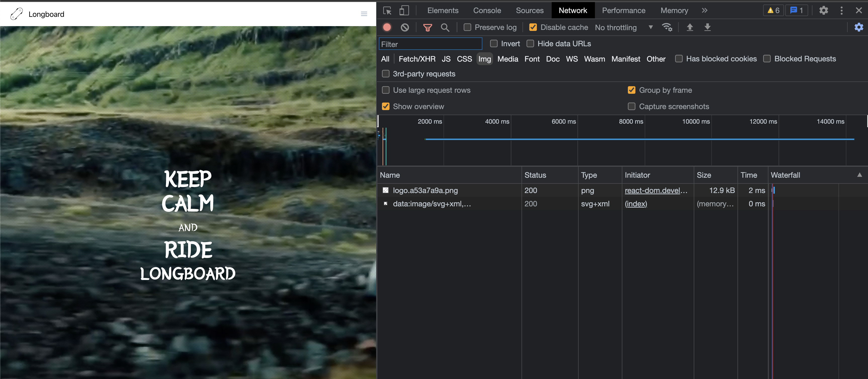Stop recording the network log

pos(387,27)
